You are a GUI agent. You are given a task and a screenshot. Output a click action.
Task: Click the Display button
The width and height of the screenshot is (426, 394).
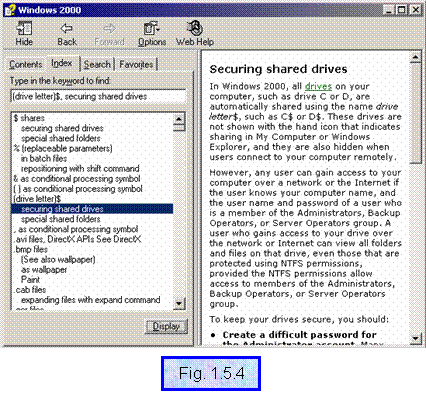167,326
